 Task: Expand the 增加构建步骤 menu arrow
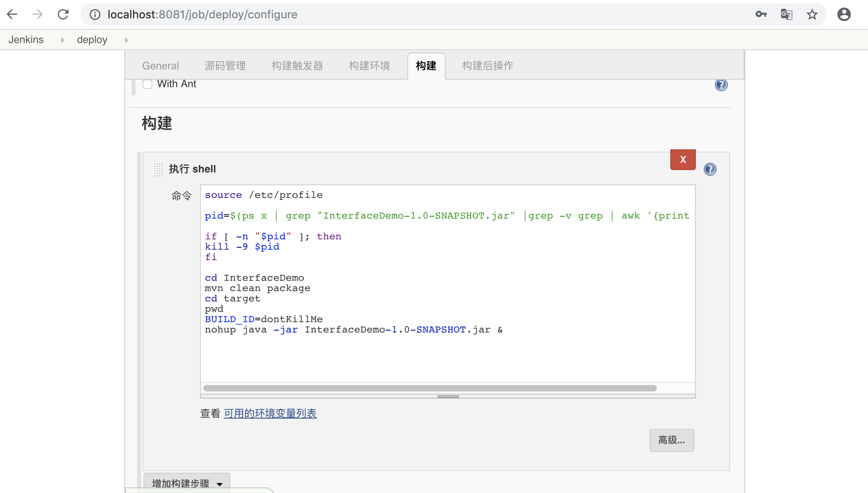220,483
